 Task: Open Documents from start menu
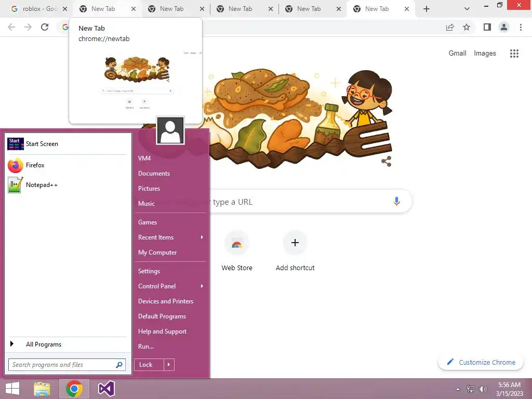(154, 174)
